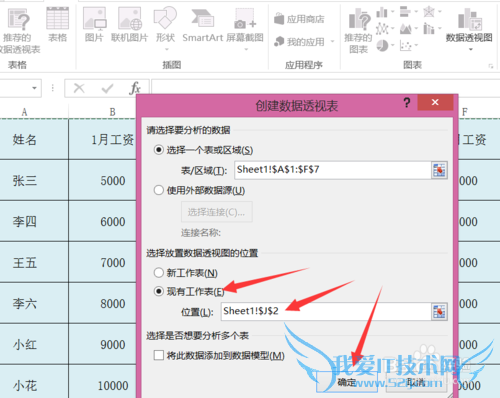Select "选择一个表或区域" radio button
Image resolution: width=500 pixels, height=398 pixels.
pos(159,150)
